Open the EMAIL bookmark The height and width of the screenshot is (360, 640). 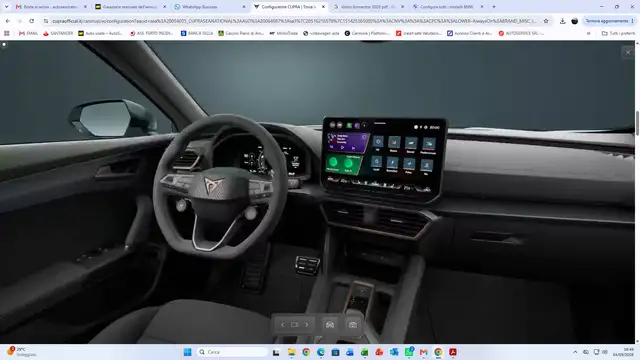point(28,33)
